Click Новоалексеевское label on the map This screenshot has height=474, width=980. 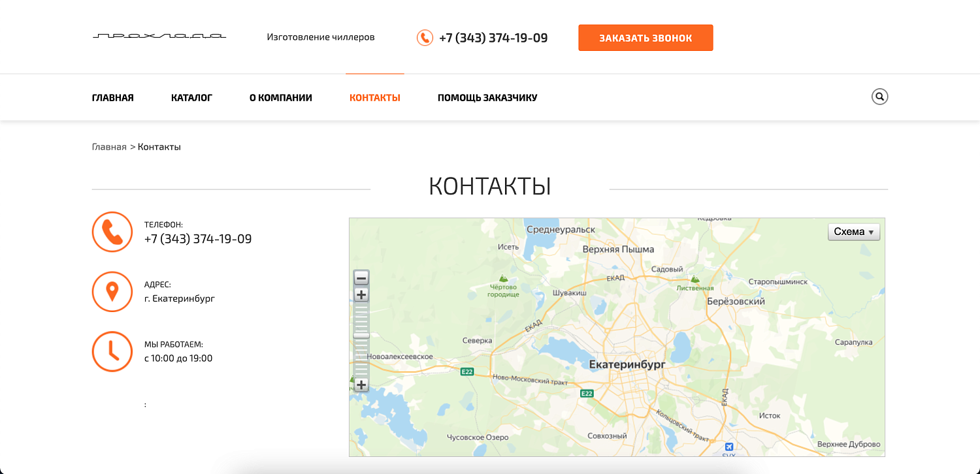[400, 357]
